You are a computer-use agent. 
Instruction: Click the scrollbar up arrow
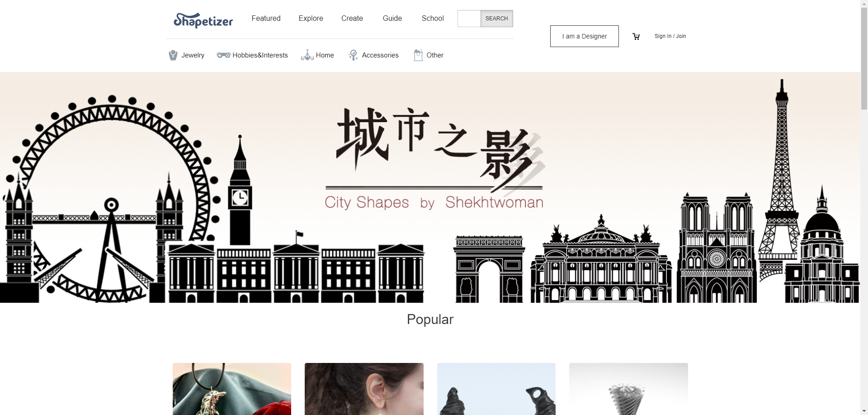click(864, 3)
